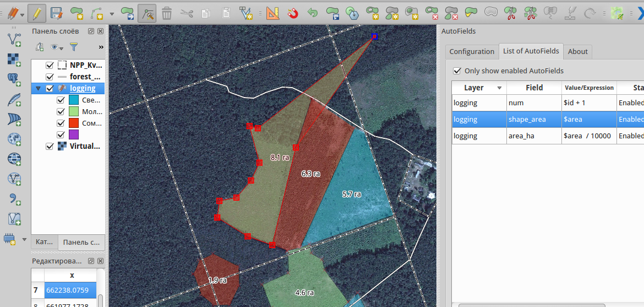644x307 pixels.
Task: Expand the layers panel toolbar overflow chevron
Action: 101,47
